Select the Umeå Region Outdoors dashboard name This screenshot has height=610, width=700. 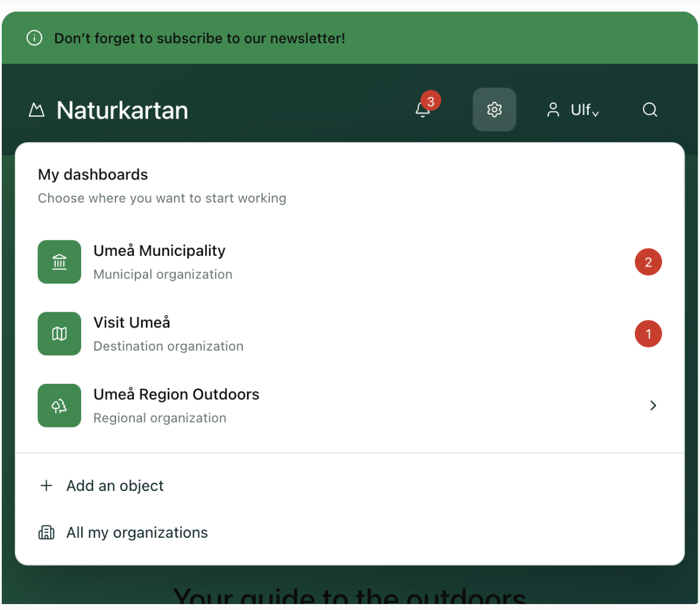[x=176, y=394]
